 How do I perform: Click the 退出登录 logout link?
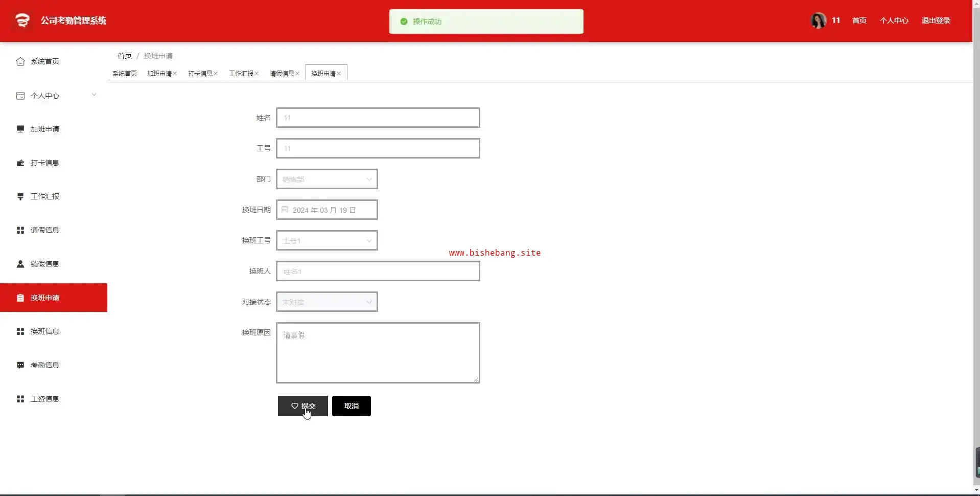click(936, 20)
